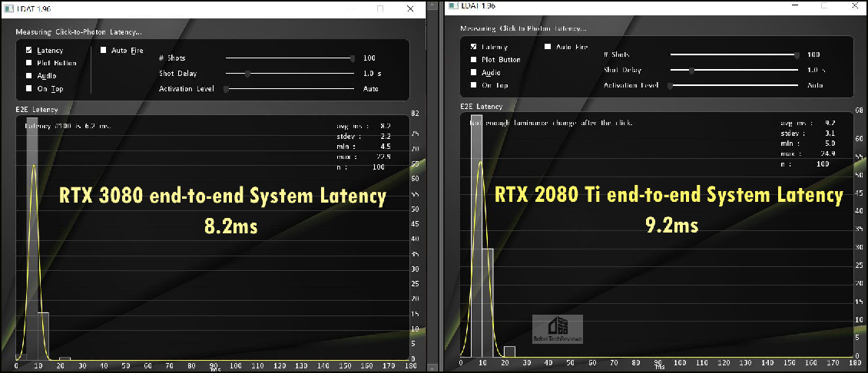Click min value 5.0 in right stats
868x373 pixels.
[x=831, y=144]
